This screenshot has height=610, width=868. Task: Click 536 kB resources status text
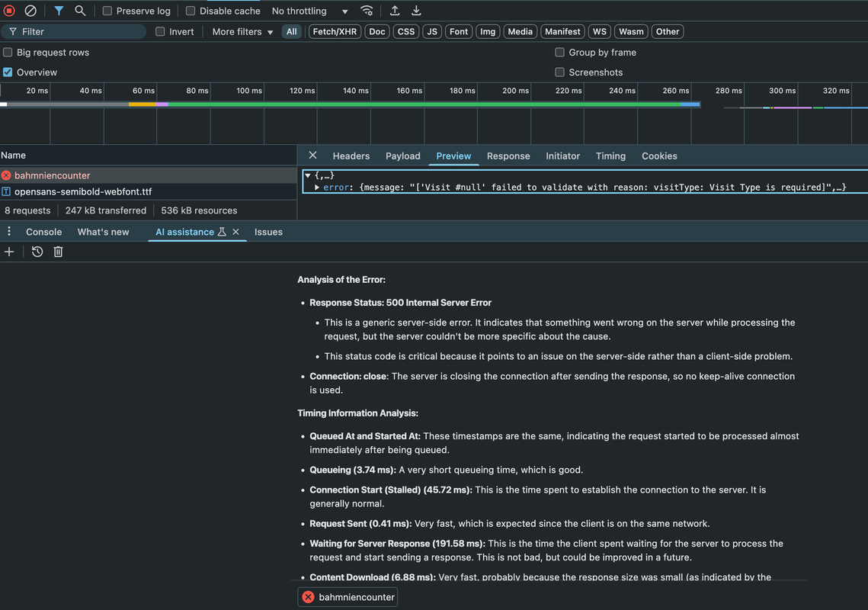click(200, 210)
